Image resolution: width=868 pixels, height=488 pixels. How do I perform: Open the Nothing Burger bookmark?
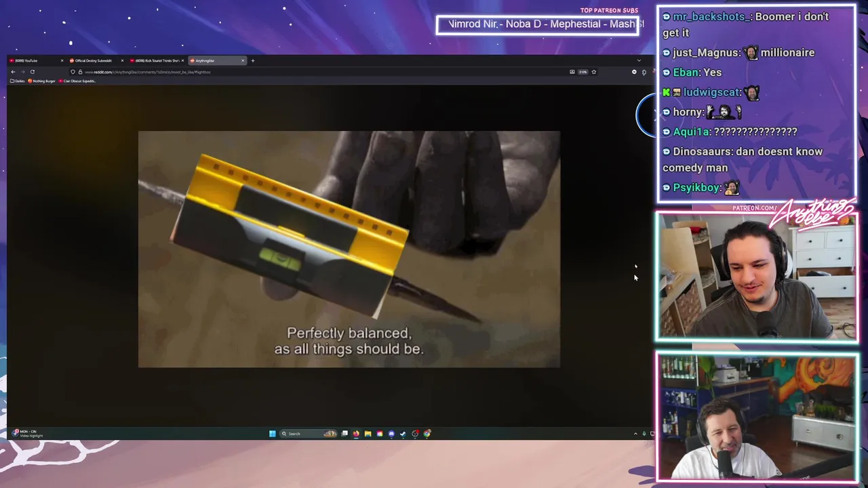click(41, 81)
